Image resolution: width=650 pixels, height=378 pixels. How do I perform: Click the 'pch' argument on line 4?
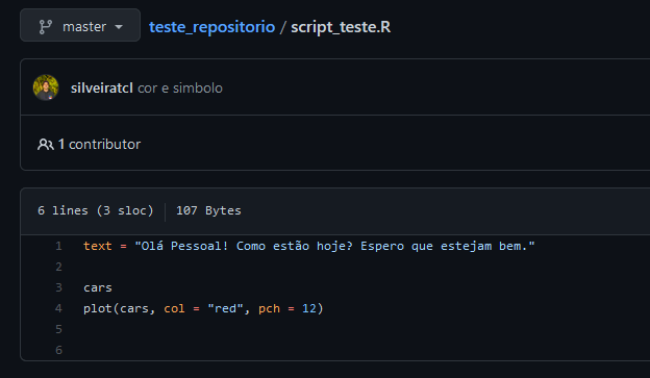[x=269, y=309]
